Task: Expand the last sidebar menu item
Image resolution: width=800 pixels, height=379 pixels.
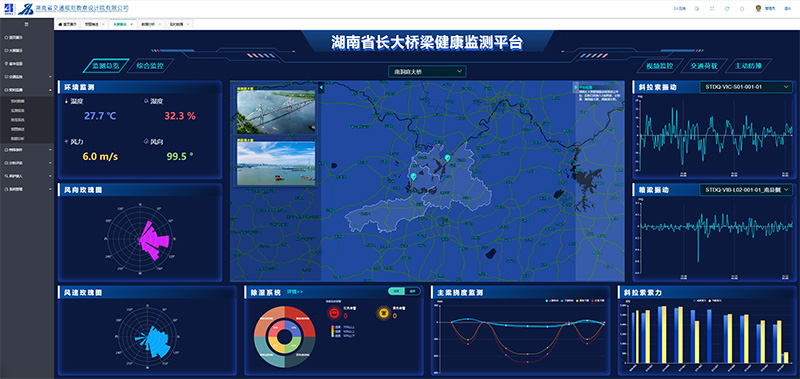Action: pos(27,189)
